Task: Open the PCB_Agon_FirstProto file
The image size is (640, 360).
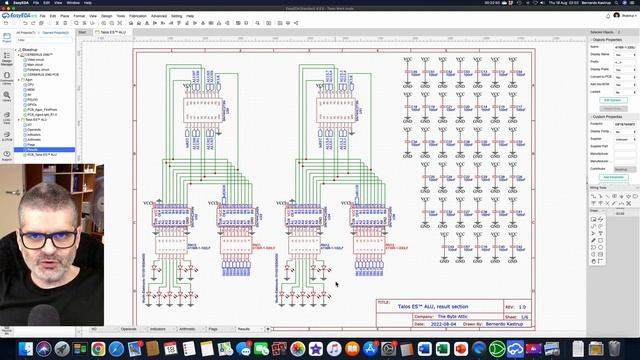Action: pyautogui.click(x=42, y=110)
